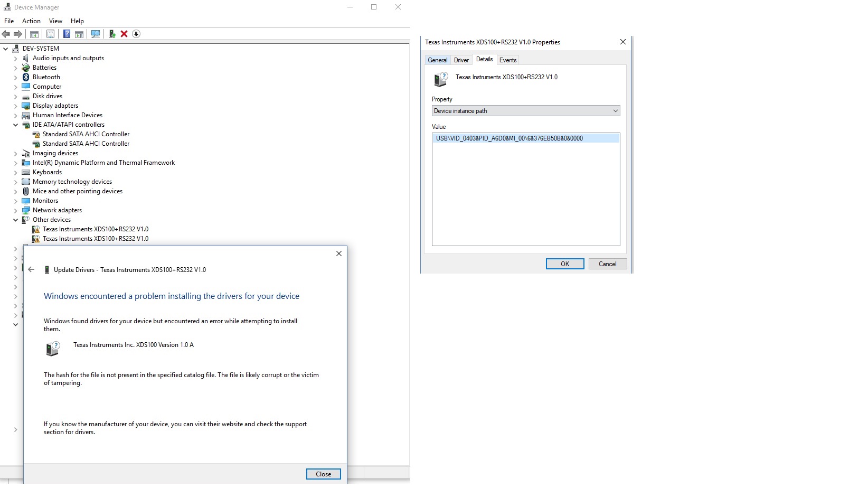Click the Other devices question-mark icon

[x=26, y=220]
